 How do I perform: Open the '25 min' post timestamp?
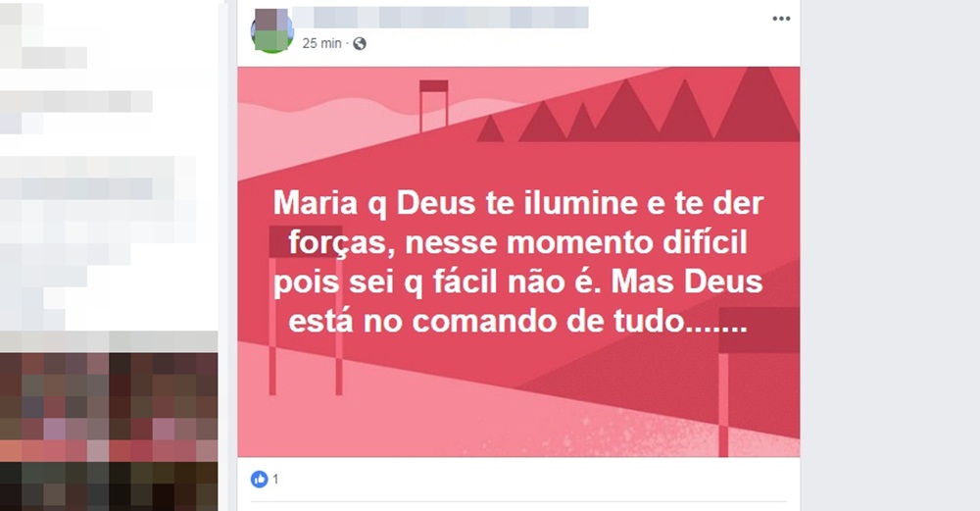point(321,43)
